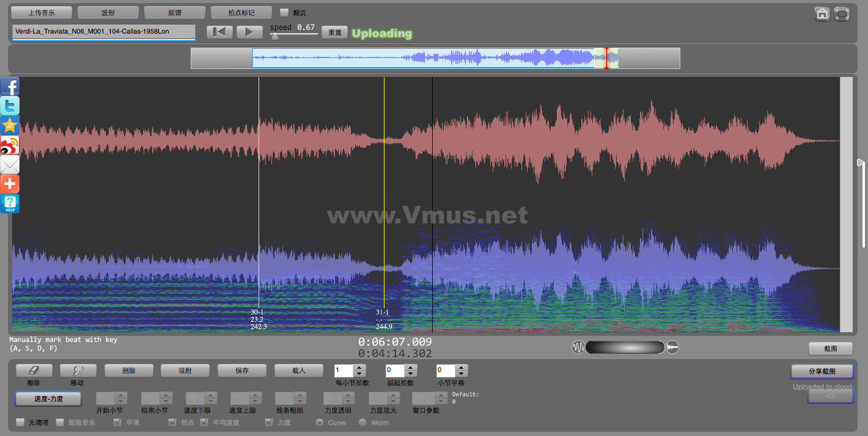The height and width of the screenshot is (436, 868).
Task: Click the waveform zoom gradient slider
Action: point(625,347)
